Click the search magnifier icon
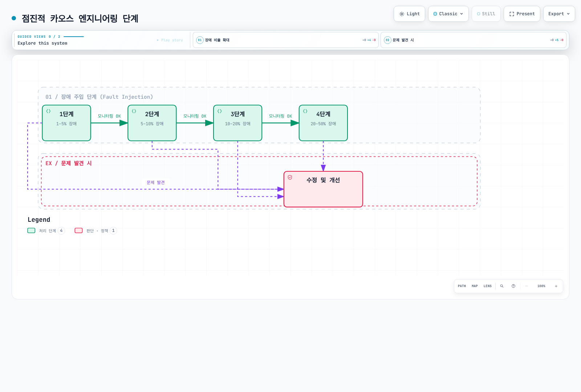 point(502,286)
